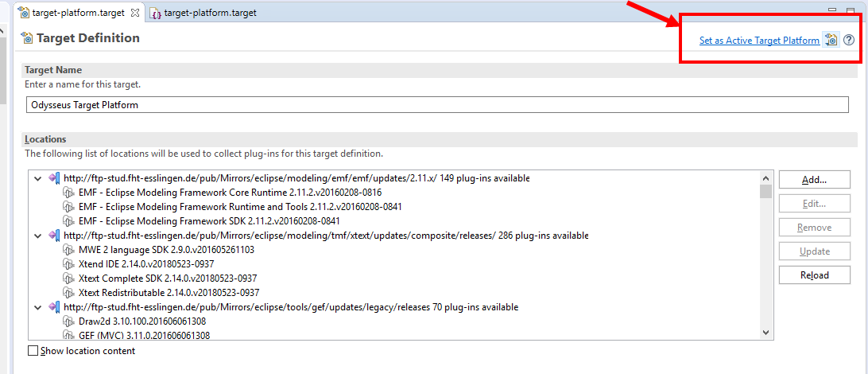Click the EMF update site location icon
868x374 pixels.
[x=54, y=178]
